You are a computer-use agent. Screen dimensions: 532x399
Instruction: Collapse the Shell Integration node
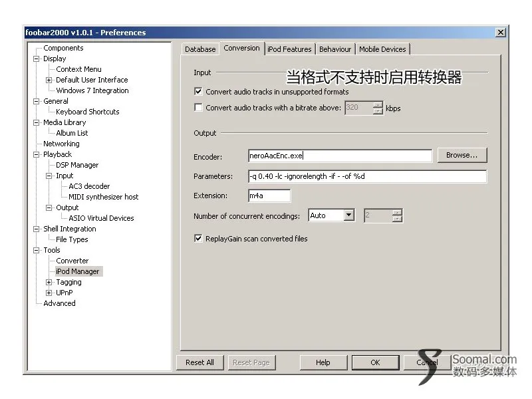[37, 229]
